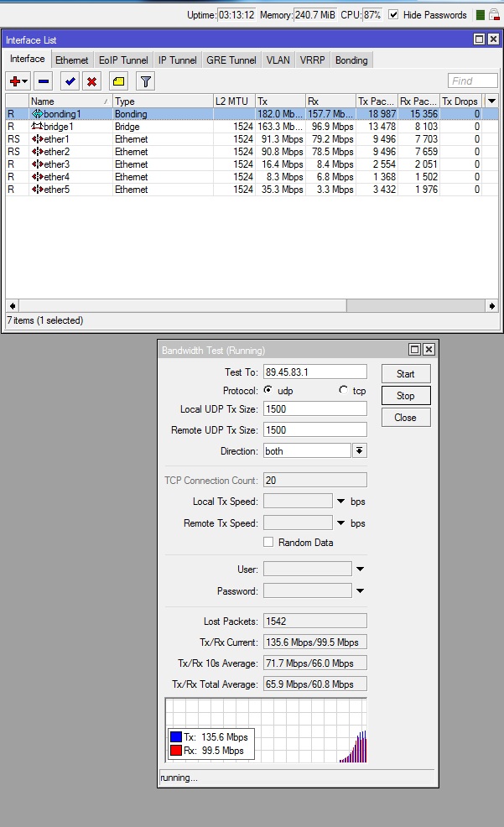Click the User input field

[308, 569]
